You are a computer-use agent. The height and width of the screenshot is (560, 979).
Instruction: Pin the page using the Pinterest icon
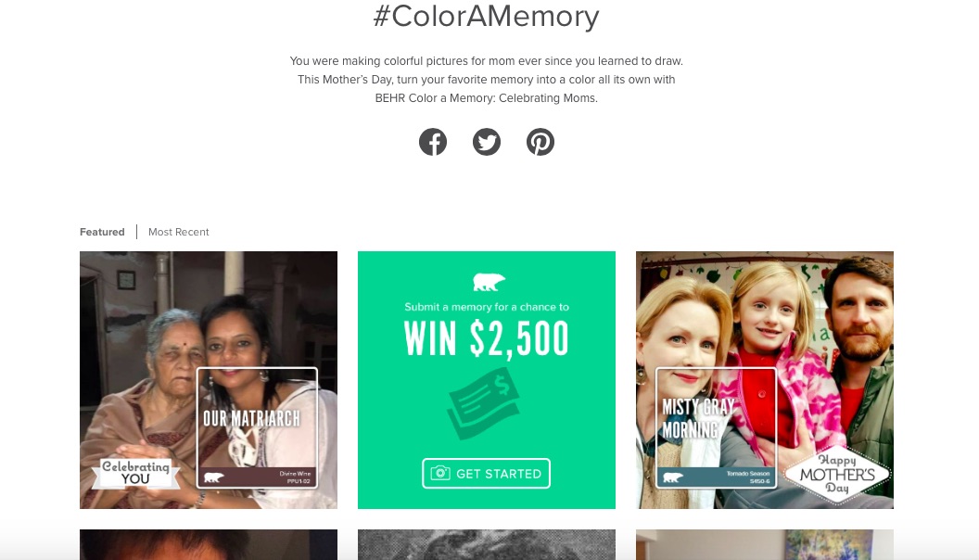(x=540, y=142)
